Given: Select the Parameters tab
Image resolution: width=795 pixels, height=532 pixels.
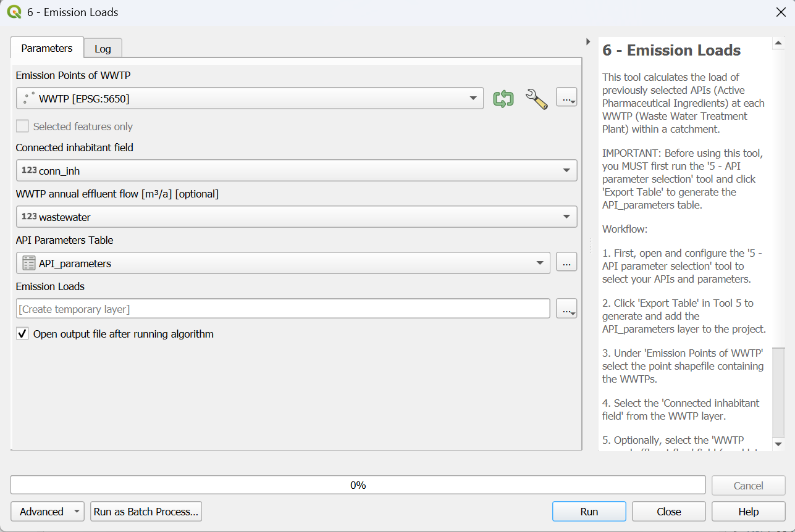Looking at the screenshot, I should point(47,48).
